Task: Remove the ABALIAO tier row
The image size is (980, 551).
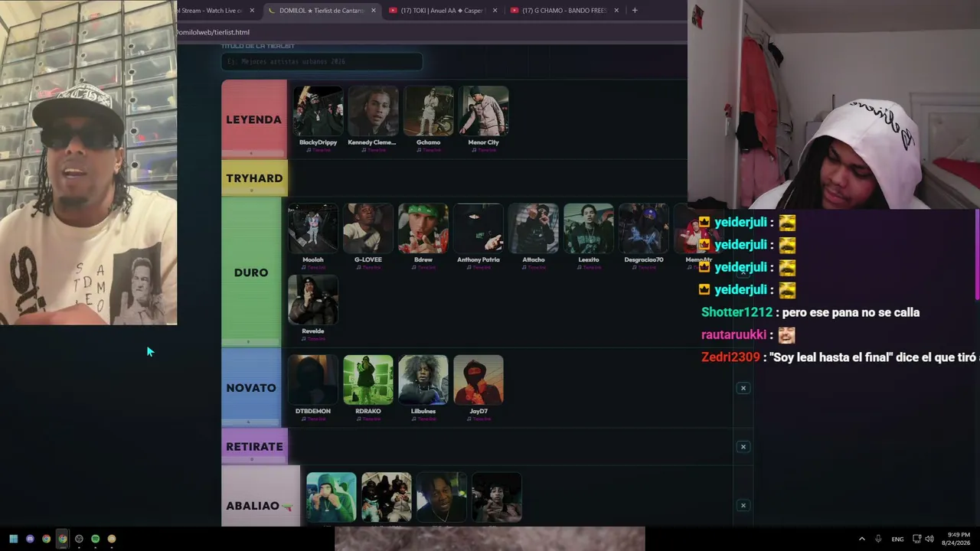Action: [743, 506]
